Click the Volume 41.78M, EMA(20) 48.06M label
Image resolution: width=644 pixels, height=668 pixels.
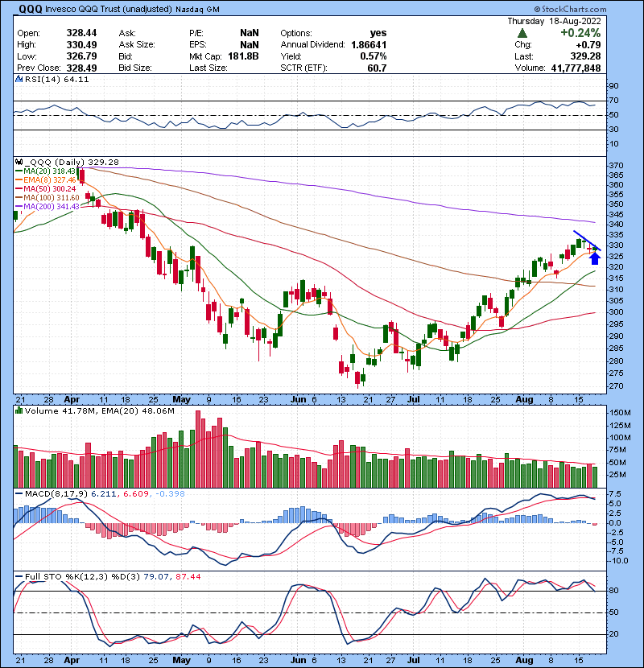(100, 410)
